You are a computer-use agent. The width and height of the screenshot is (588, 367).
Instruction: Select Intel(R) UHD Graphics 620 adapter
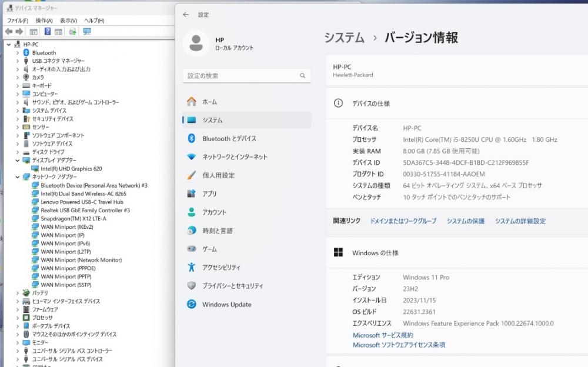(x=71, y=168)
